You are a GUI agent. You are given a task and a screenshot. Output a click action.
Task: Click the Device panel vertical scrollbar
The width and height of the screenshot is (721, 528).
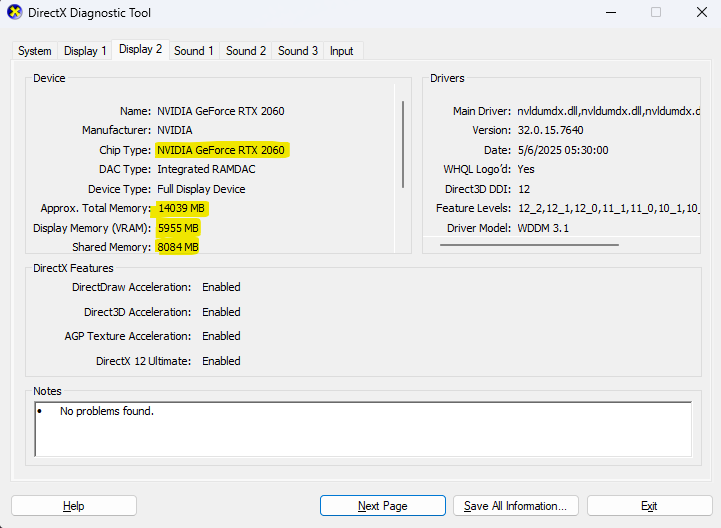pyautogui.click(x=403, y=144)
